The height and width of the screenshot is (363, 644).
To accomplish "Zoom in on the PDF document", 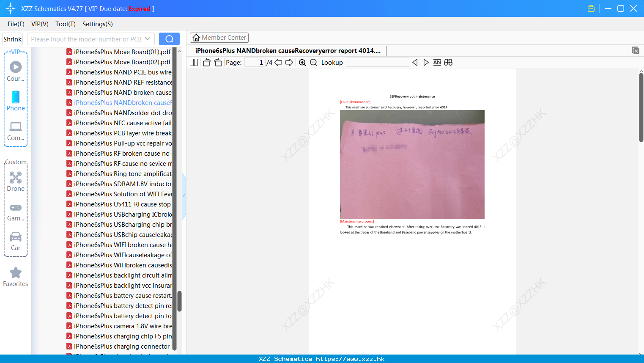I will pyautogui.click(x=302, y=63).
